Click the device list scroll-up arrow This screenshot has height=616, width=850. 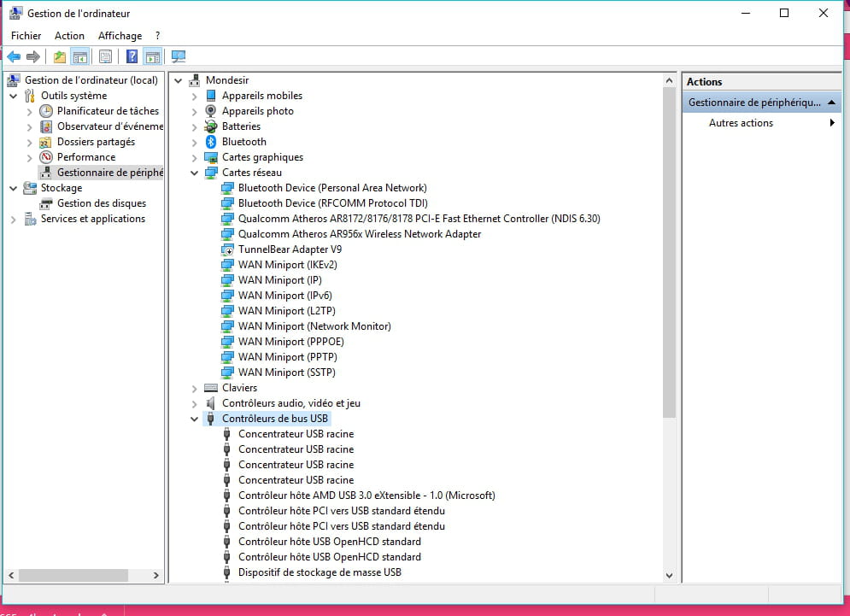click(670, 81)
